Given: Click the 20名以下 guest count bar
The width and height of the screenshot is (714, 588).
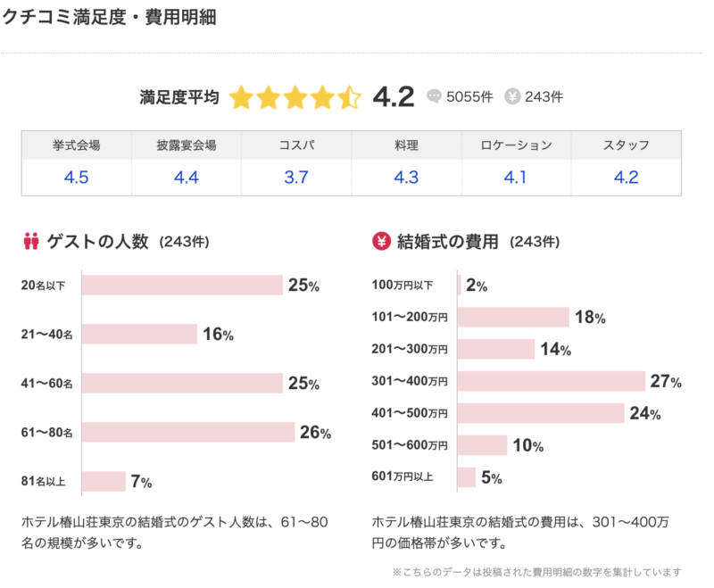Looking at the screenshot, I should tap(182, 286).
